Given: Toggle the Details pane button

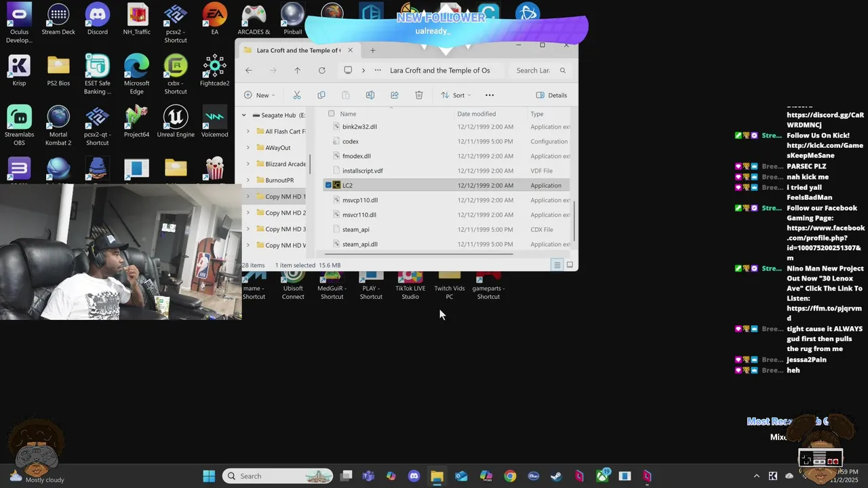Looking at the screenshot, I should 551,95.
